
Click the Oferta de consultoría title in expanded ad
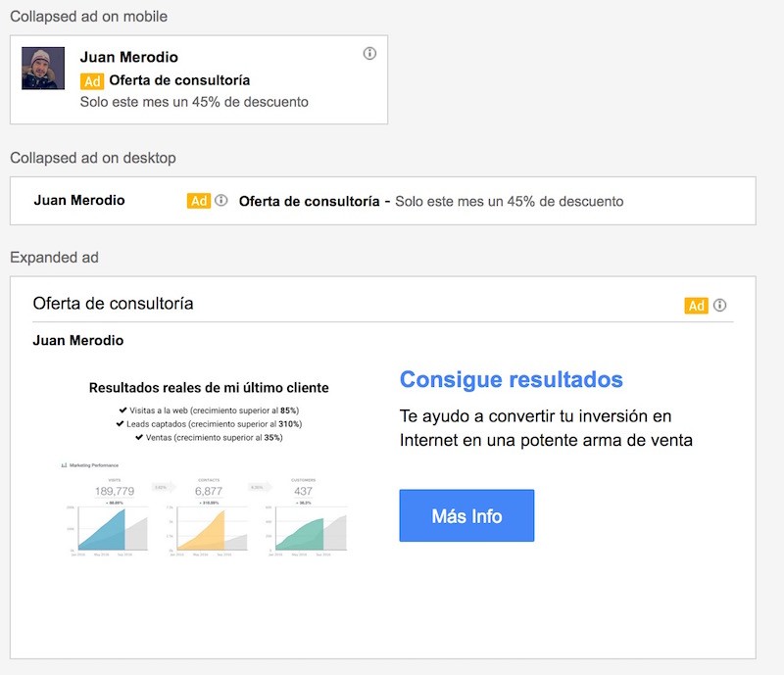113,304
